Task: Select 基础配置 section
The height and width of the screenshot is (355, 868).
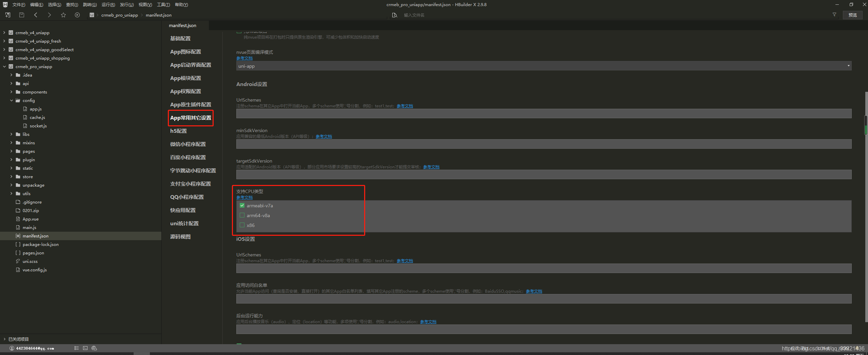Action: [180, 38]
